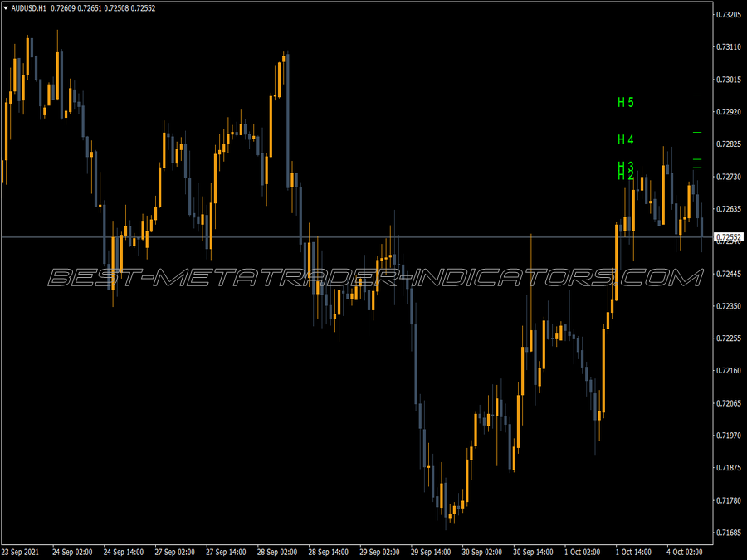Click time axis label 29 Sep 14:00
The image size is (747, 560).
pyautogui.click(x=431, y=553)
